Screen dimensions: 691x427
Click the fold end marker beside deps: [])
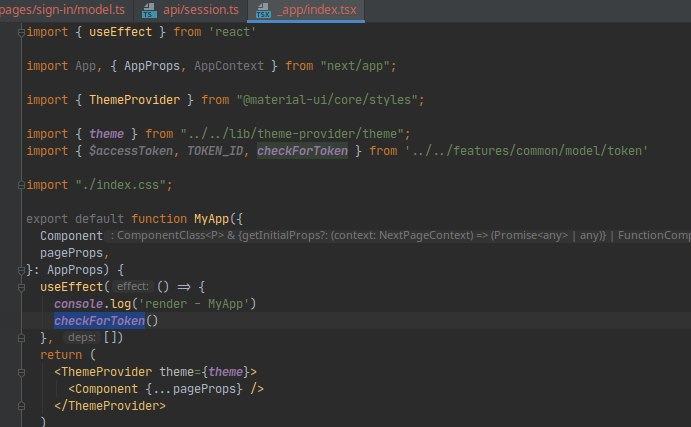21,338
